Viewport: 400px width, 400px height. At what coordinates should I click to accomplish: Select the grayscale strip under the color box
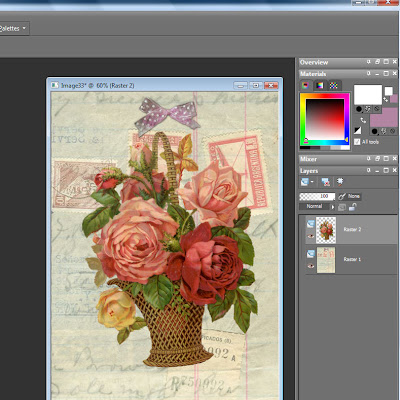coord(325,148)
